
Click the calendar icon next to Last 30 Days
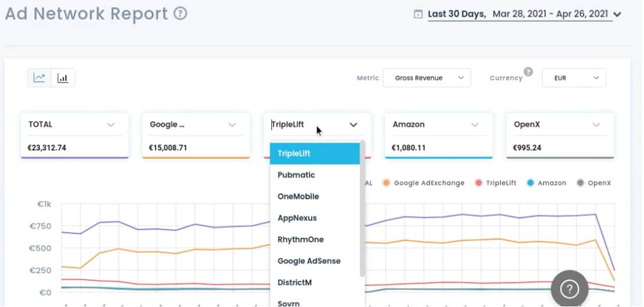(x=418, y=15)
